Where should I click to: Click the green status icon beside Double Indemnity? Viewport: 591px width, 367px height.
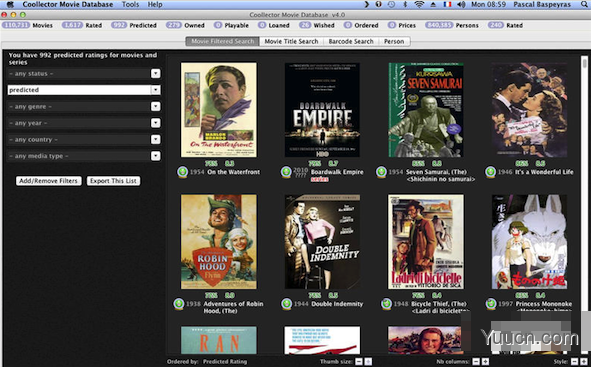click(286, 304)
